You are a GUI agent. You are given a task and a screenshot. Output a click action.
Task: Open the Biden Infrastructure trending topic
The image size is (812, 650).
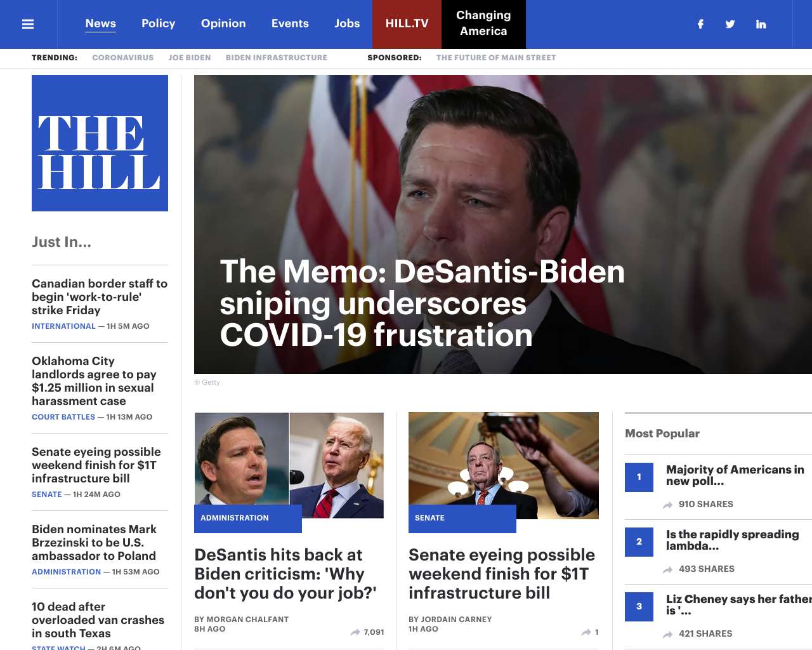277,58
